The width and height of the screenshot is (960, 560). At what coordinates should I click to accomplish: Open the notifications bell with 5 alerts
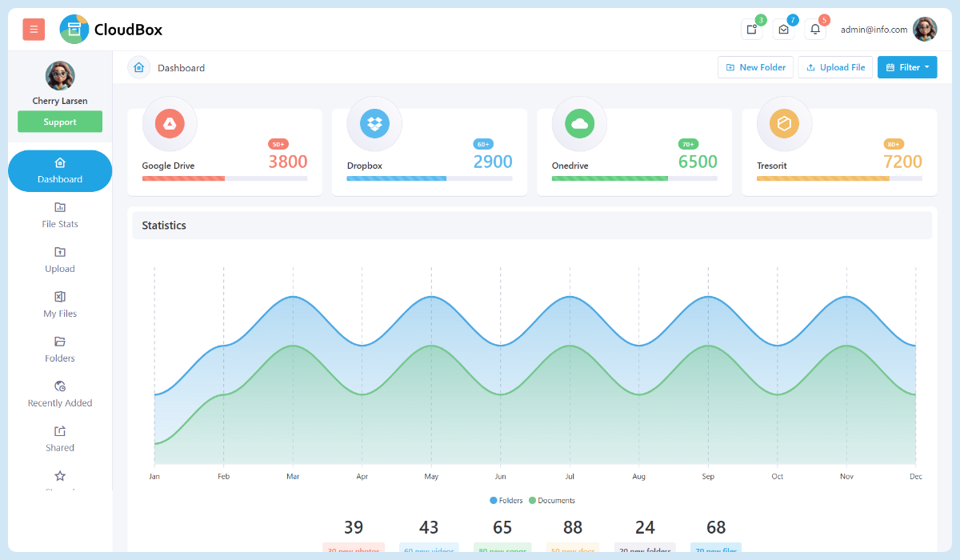[814, 30]
